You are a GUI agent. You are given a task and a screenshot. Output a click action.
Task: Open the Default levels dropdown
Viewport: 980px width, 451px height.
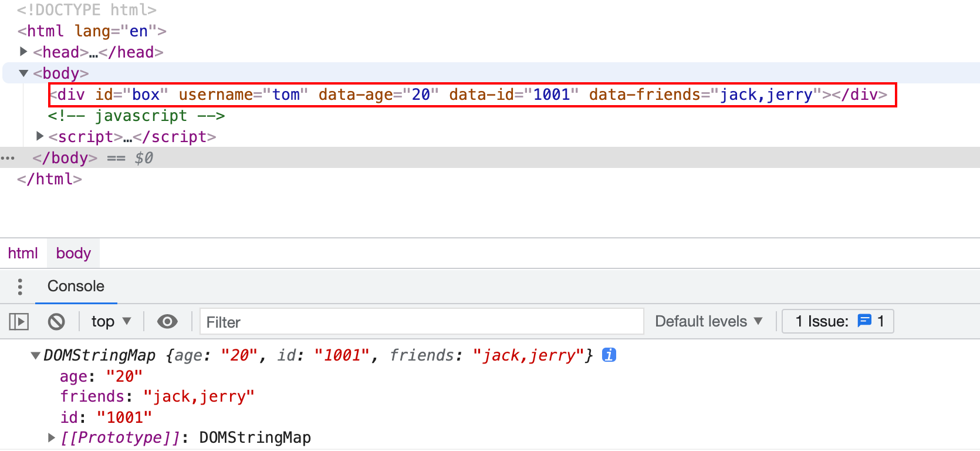(x=708, y=321)
